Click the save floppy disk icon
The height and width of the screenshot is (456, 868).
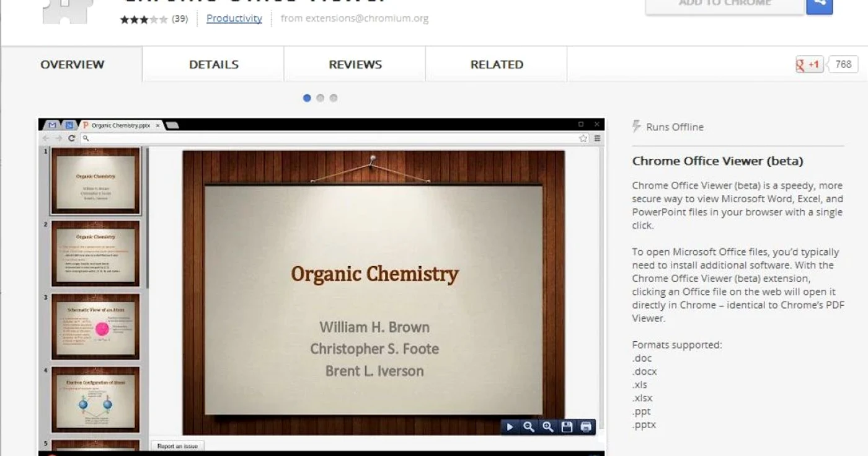pos(567,427)
